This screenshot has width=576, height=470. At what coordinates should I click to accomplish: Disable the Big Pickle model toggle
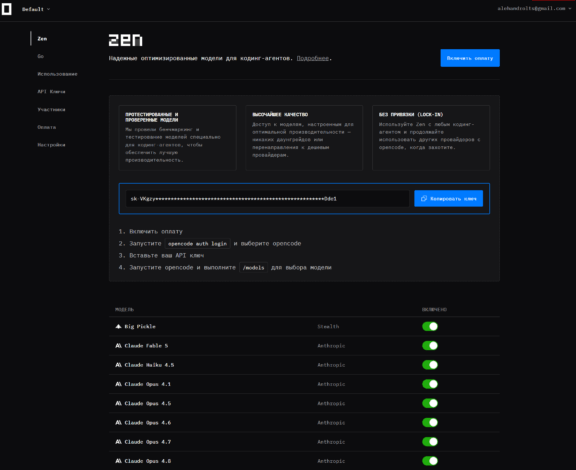tap(430, 326)
